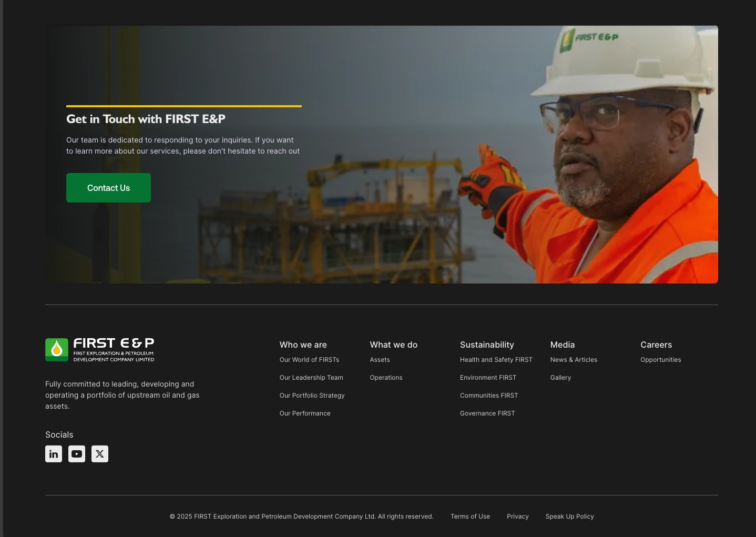View Our Performance page
The height and width of the screenshot is (537, 756).
[305, 413]
